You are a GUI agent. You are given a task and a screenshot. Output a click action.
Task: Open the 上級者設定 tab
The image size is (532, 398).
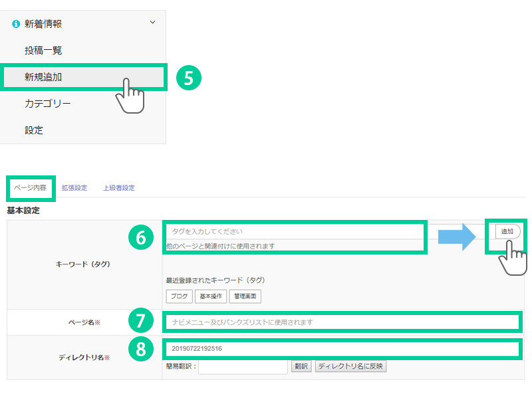tap(119, 188)
